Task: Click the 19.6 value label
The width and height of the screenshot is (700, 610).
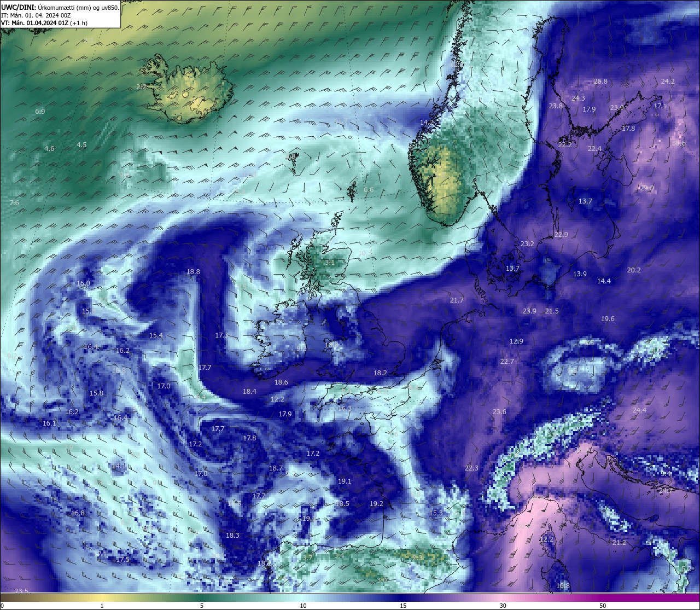Action: point(608,319)
